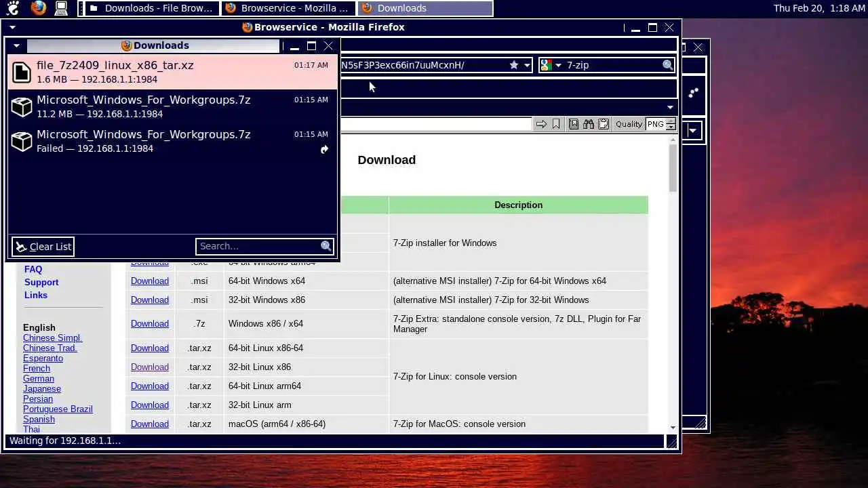Focus the Browservice address field
The height and width of the screenshot is (488, 868).
pos(435,124)
